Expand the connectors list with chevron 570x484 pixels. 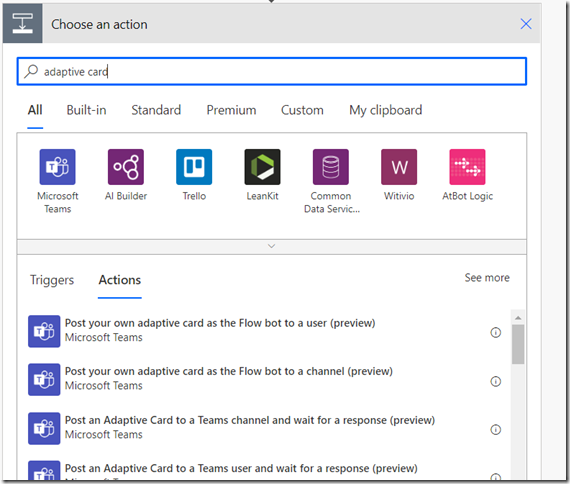[272, 247]
